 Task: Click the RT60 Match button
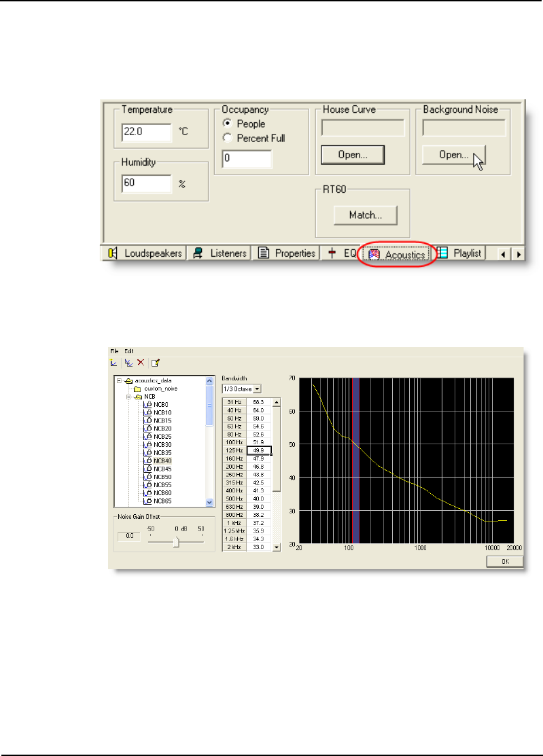(x=366, y=215)
